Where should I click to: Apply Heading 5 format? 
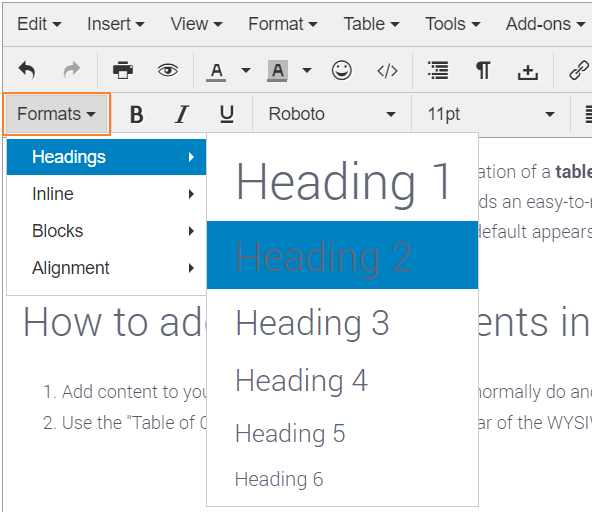pyautogui.click(x=342, y=433)
